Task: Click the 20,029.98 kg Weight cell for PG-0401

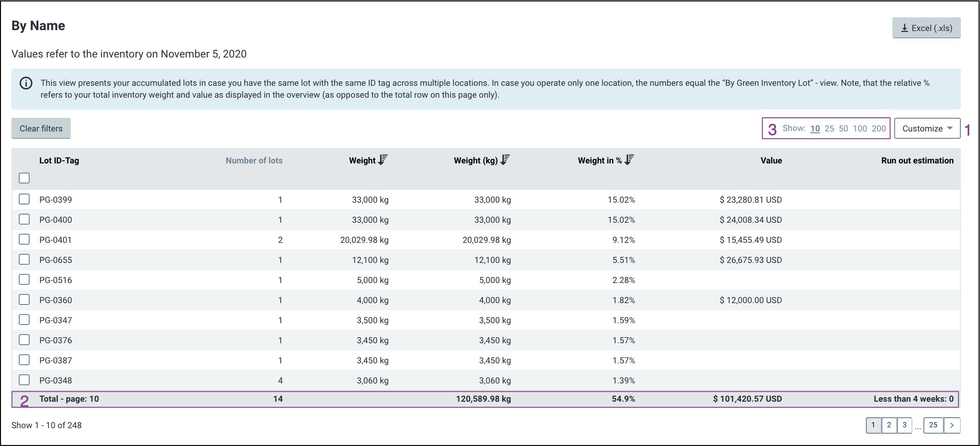Action: pyautogui.click(x=364, y=240)
